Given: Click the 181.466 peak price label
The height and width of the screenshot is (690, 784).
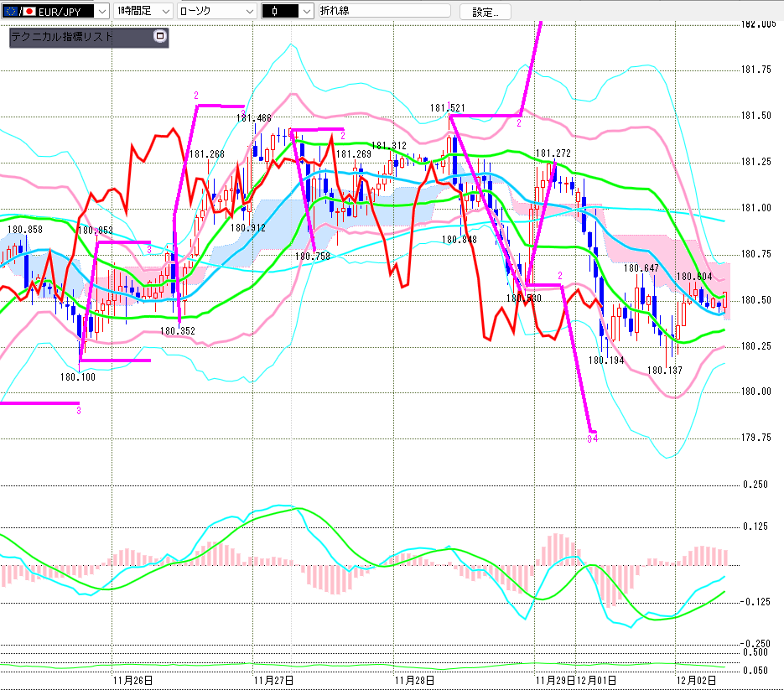Looking at the screenshot, I should pyautogui.click(x=253, y=118).
